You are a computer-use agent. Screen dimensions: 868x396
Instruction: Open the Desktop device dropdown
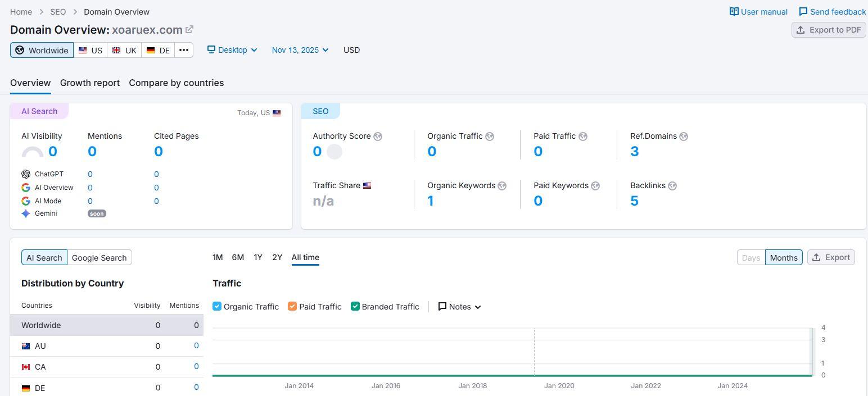[x=232, y=50]
